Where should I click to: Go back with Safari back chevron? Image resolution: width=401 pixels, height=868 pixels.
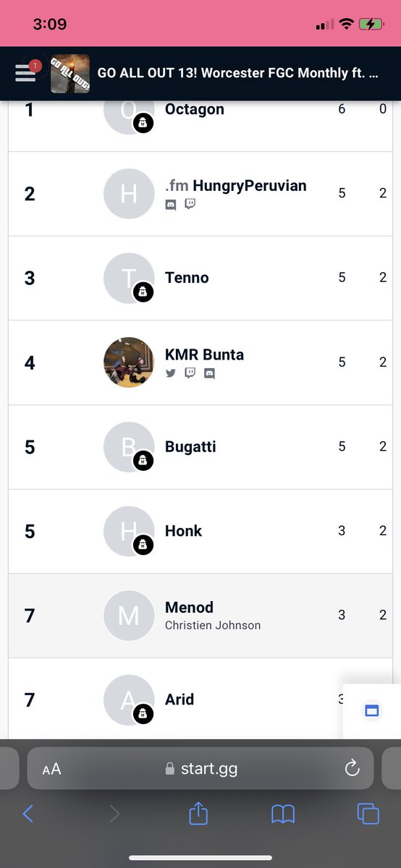(28, 814)
